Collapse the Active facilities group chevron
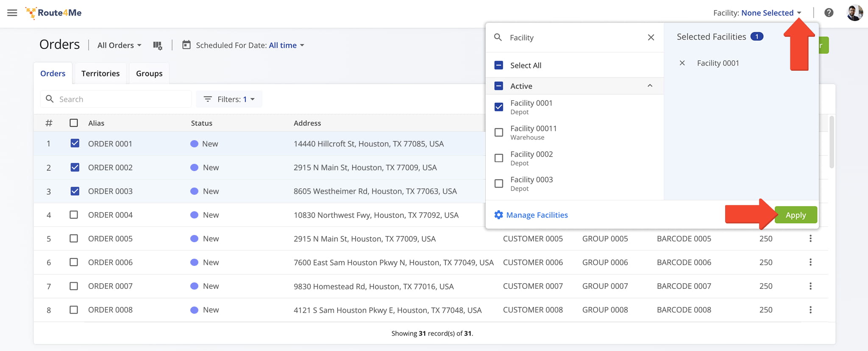The height and width of the screenshot is (351, 868). [650, 86]
